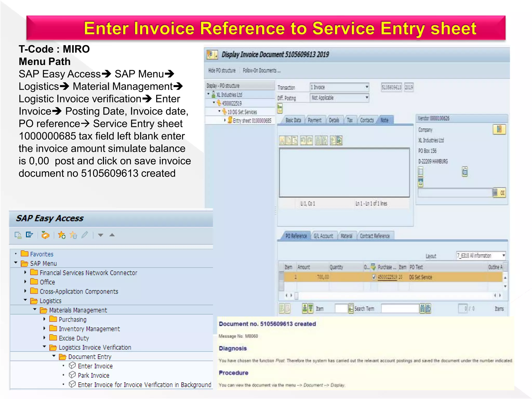Screen dimensions: 532x399
Task: Expand the Office folder arrow
Action: point(25,282)
